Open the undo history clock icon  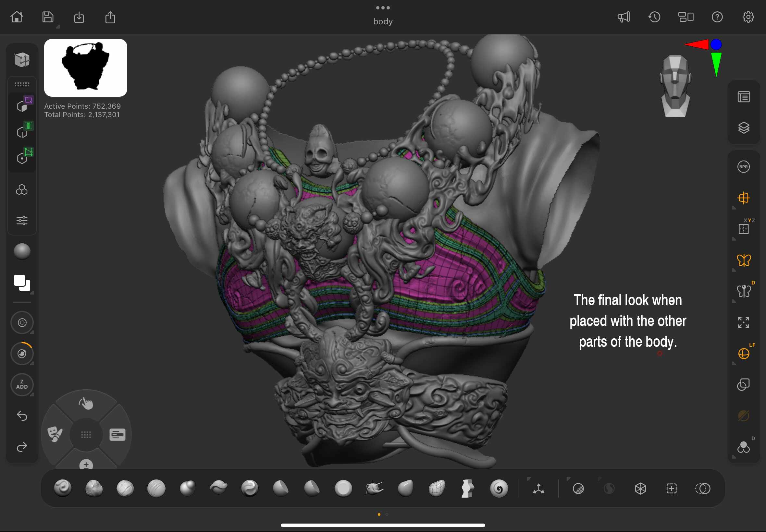click(654, 17)
